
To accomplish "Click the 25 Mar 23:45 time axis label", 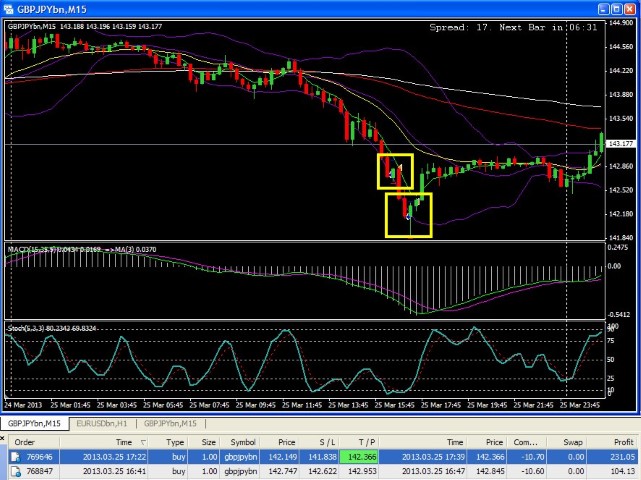I will click(x=580, y=405).
